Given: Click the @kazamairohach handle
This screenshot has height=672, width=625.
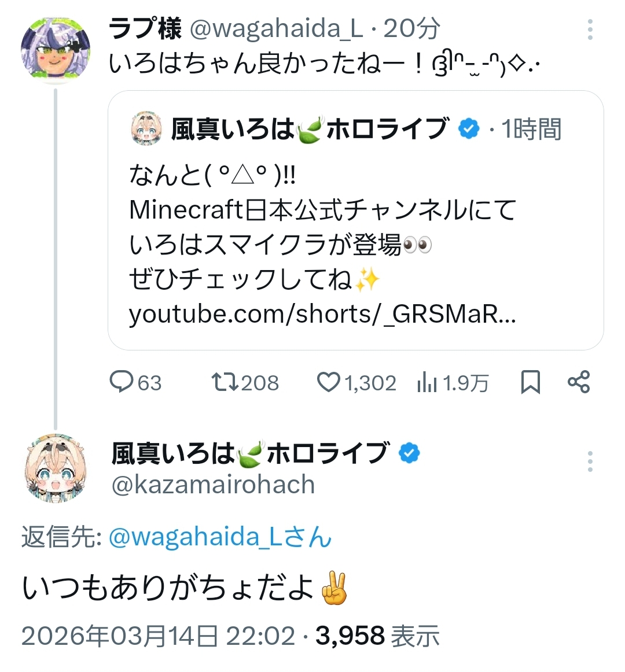Looking at the screenshot, I should 213,485.
